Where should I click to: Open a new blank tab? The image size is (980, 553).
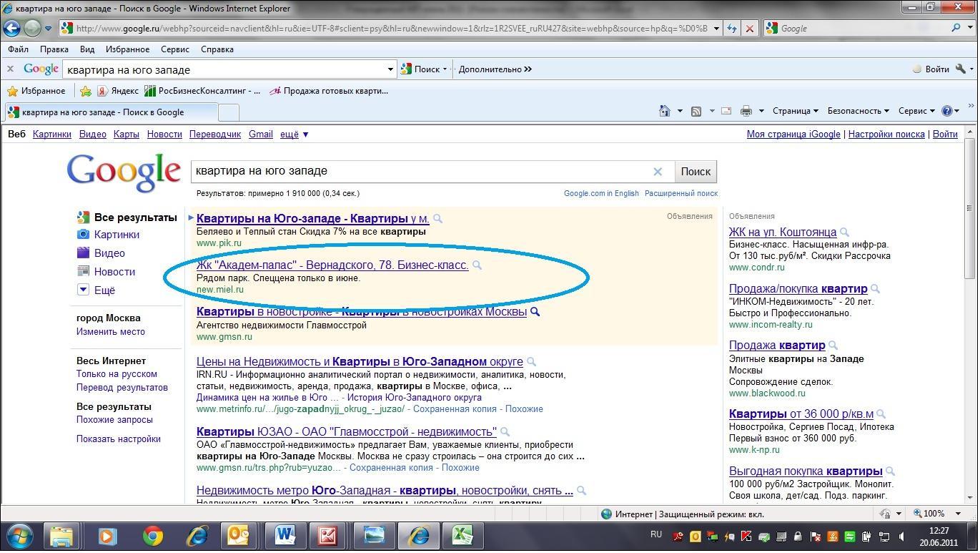[228, 112]
